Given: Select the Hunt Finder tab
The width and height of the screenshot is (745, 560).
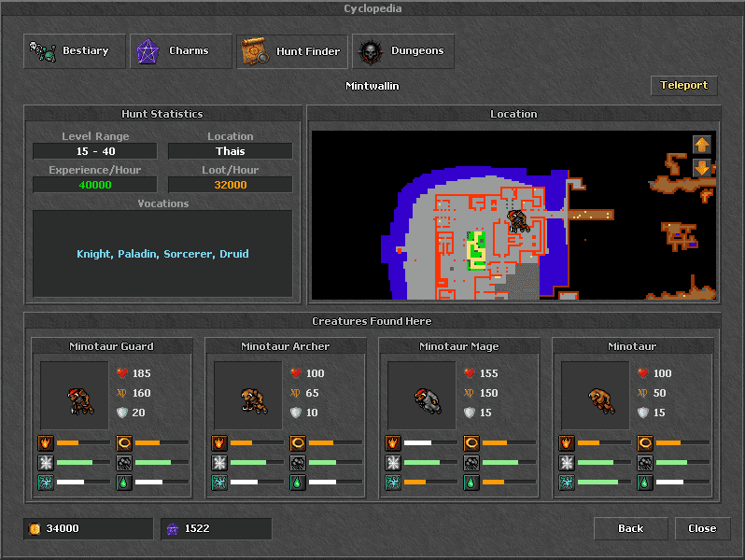Looking at the screenshot, I should click(x=292, y=51).
